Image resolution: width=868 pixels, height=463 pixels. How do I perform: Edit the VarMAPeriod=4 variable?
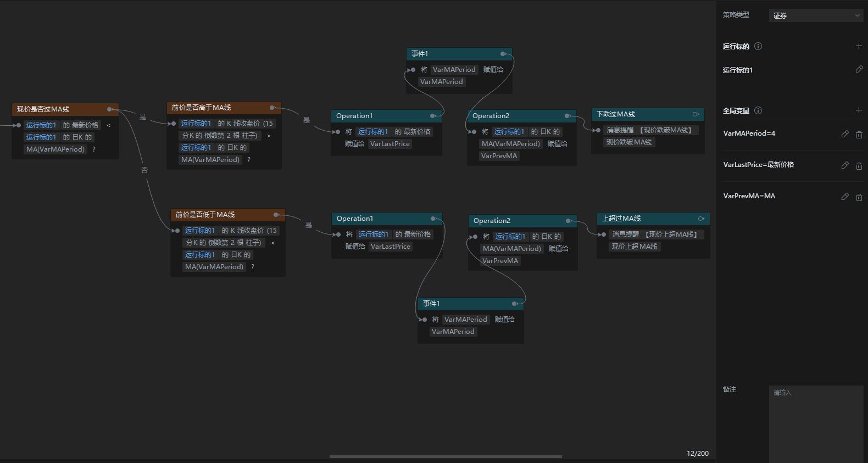[845, 134]
